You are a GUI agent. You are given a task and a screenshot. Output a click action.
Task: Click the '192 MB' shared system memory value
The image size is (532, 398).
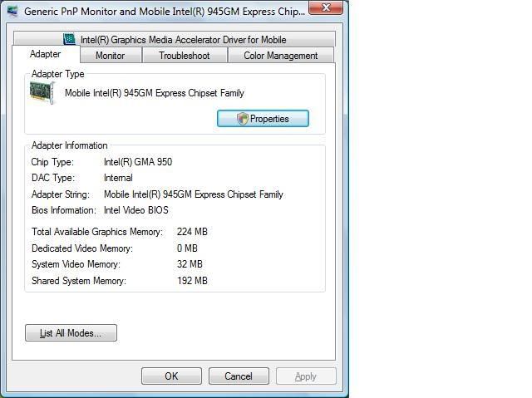[x=192, y=281]
